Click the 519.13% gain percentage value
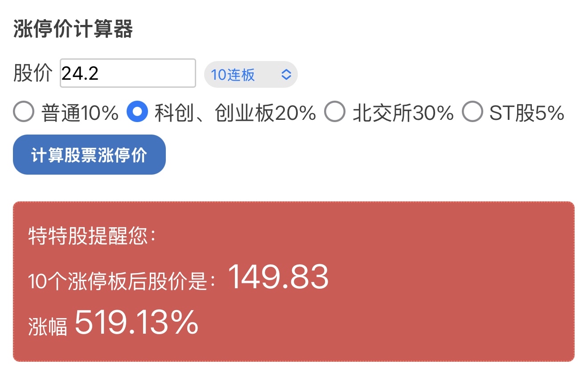This screenshot has height=368, width=588. point(136,322)
